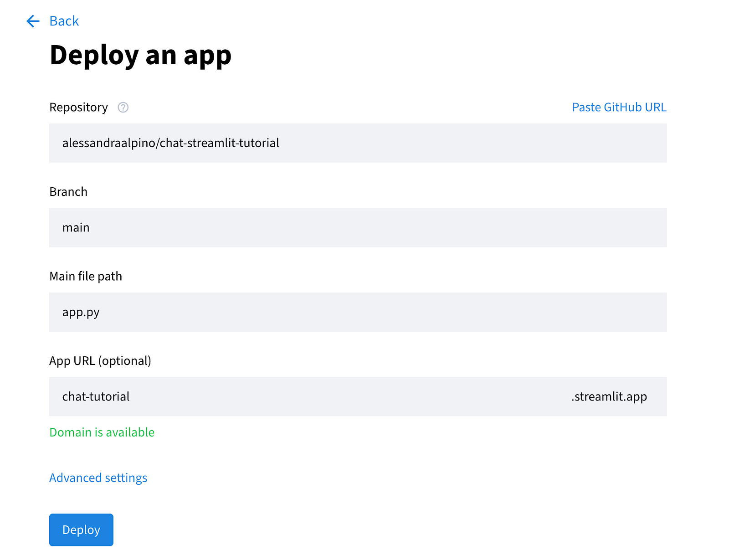Click the "chat-tutorial" subdomain text
The width and height of the screenshot is (729, 560).
coord(96,397)
